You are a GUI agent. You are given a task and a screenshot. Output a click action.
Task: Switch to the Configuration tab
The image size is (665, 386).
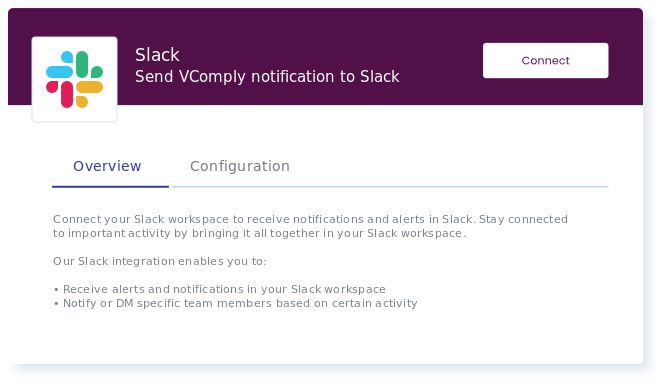tap(240, 166)
